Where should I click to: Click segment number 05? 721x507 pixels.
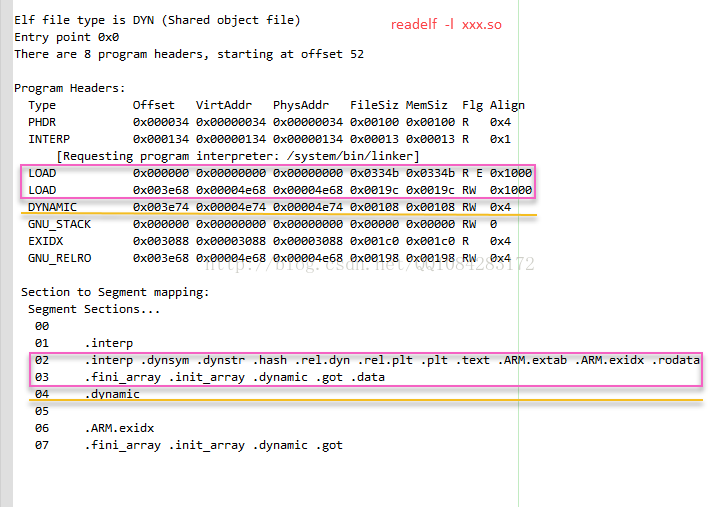click(42, 411)
